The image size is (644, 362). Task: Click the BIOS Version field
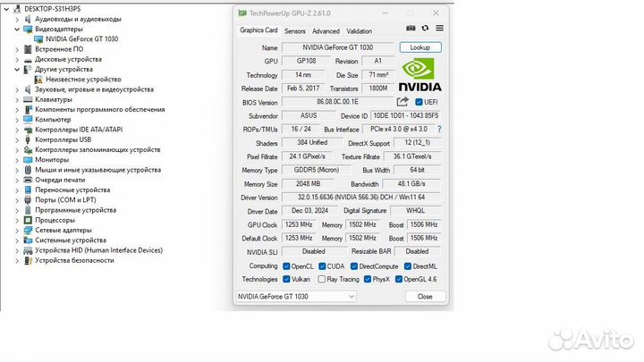click(x=337, y=101)
